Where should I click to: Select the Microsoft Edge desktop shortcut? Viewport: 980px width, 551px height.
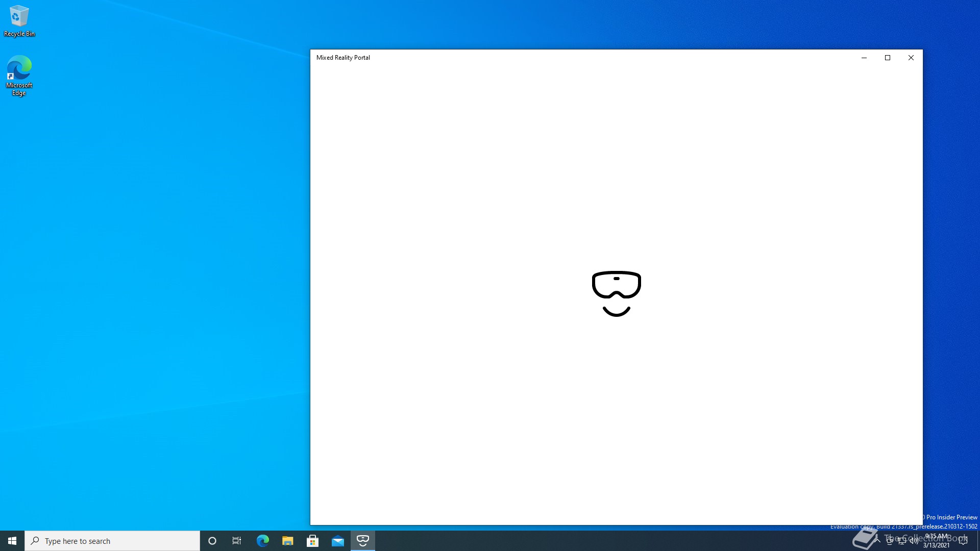coord(19,76)
